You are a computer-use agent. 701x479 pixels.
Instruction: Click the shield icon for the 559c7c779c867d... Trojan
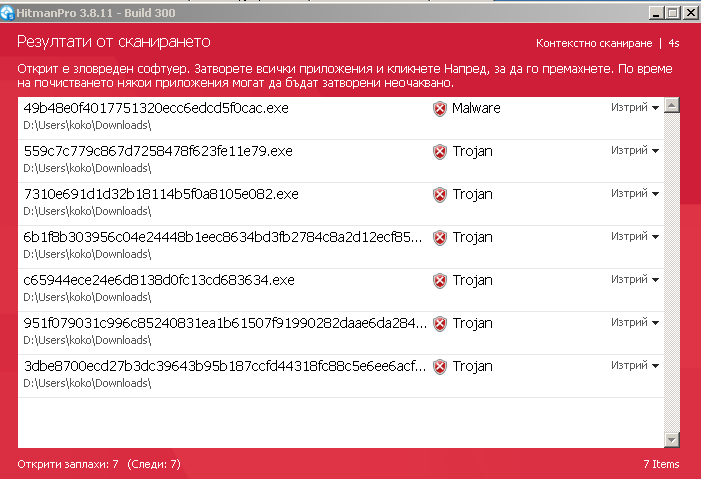point(440,152)
